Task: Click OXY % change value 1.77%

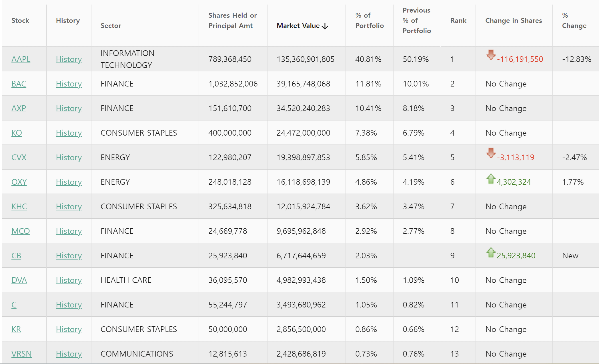Action: point(573,182)
